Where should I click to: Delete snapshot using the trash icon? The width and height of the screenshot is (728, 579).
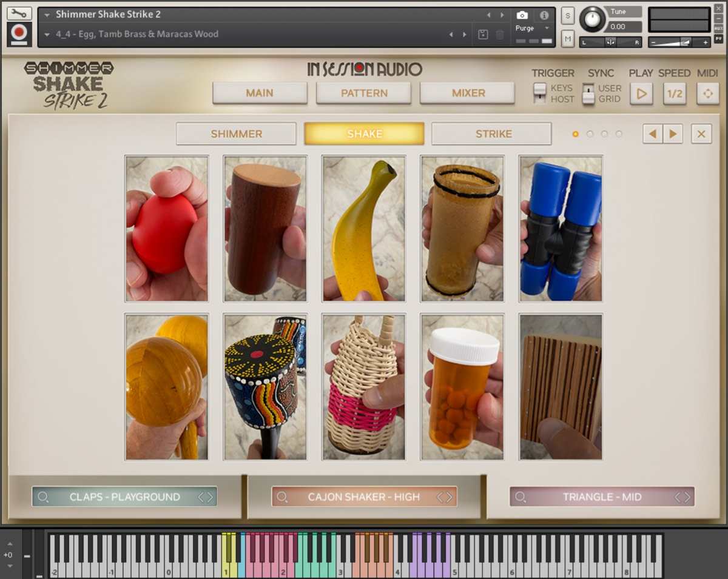500,35
